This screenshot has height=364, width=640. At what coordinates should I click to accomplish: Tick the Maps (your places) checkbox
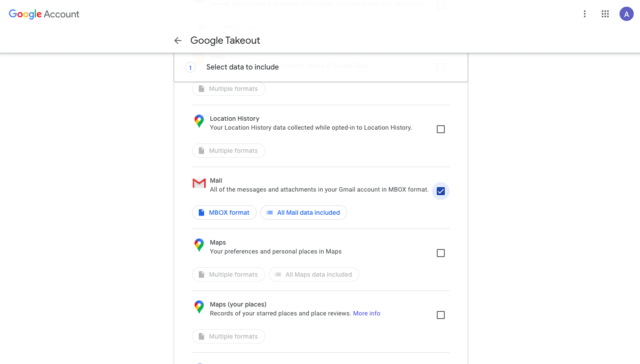click(x=441, y=315)
